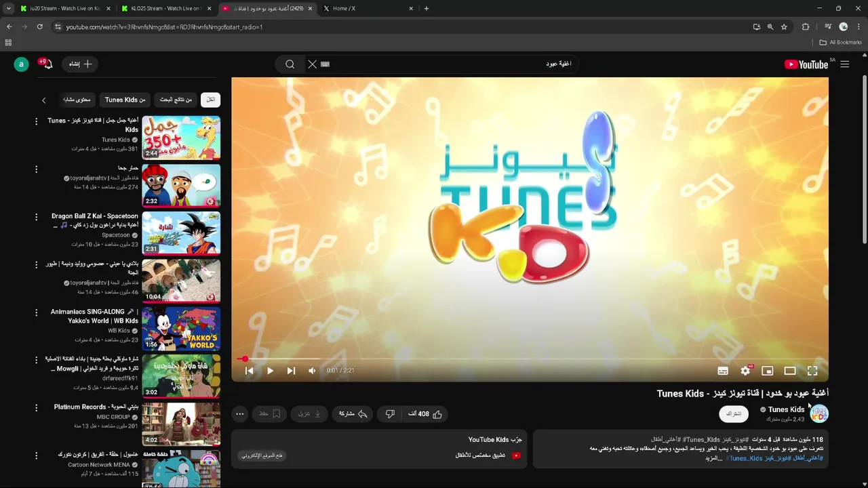
Task: Open the options menu for the Platinum Records video
Action: [x=37, y=408]
